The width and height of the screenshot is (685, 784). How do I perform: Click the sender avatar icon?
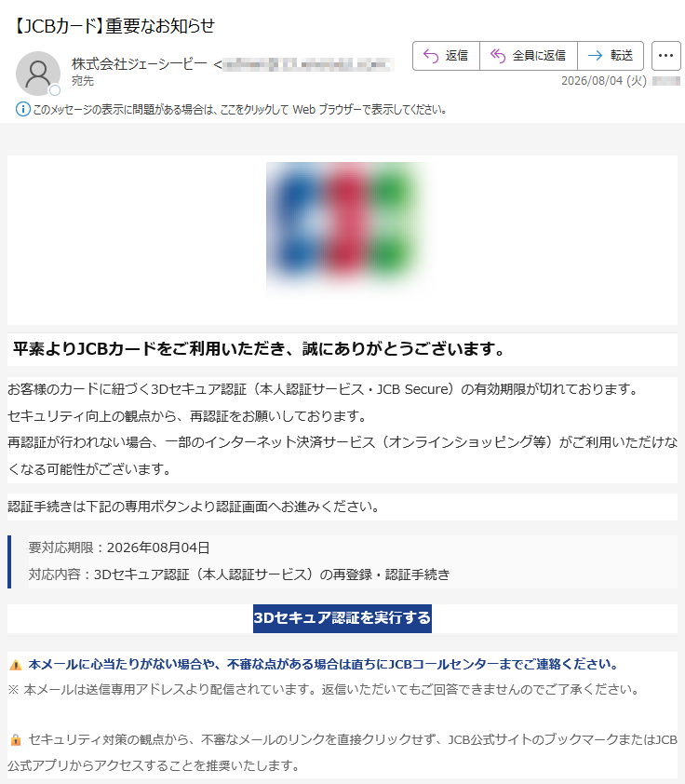click(38, 73)
